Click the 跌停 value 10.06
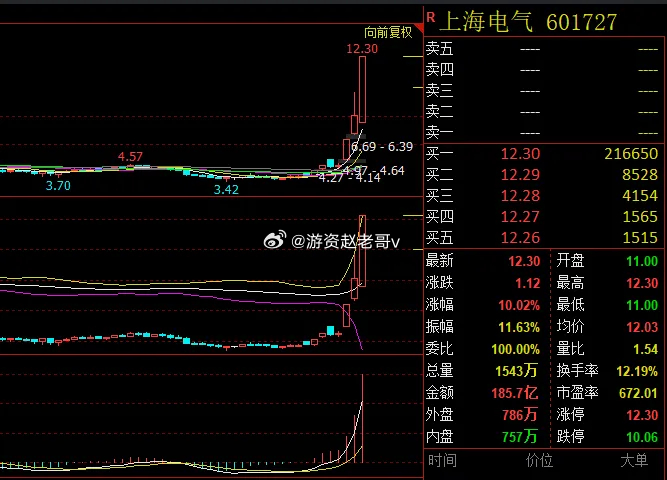The image size is (667, 480). [x=642, y=437]
